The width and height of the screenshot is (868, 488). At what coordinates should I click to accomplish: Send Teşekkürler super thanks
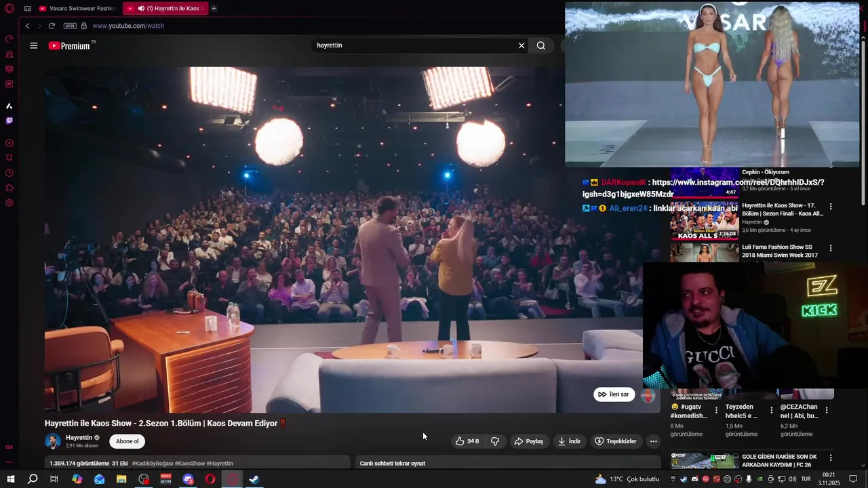616,441
